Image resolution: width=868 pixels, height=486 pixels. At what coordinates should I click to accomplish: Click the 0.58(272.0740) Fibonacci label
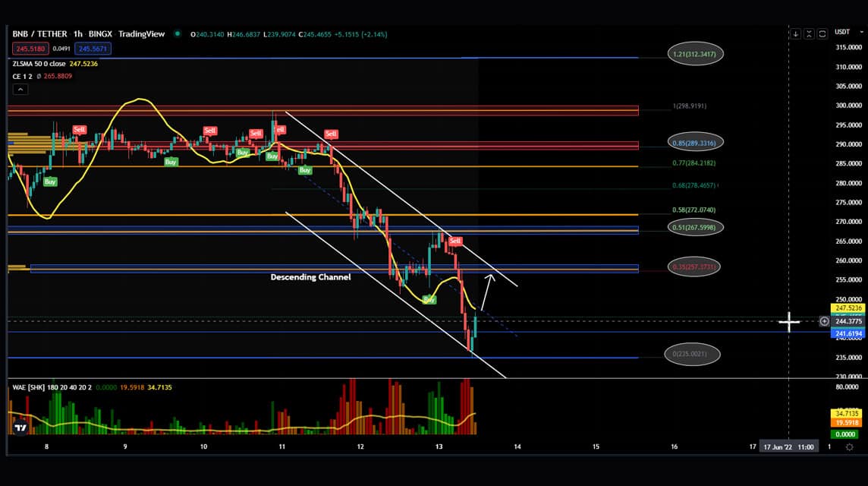(x=694, y=210)
